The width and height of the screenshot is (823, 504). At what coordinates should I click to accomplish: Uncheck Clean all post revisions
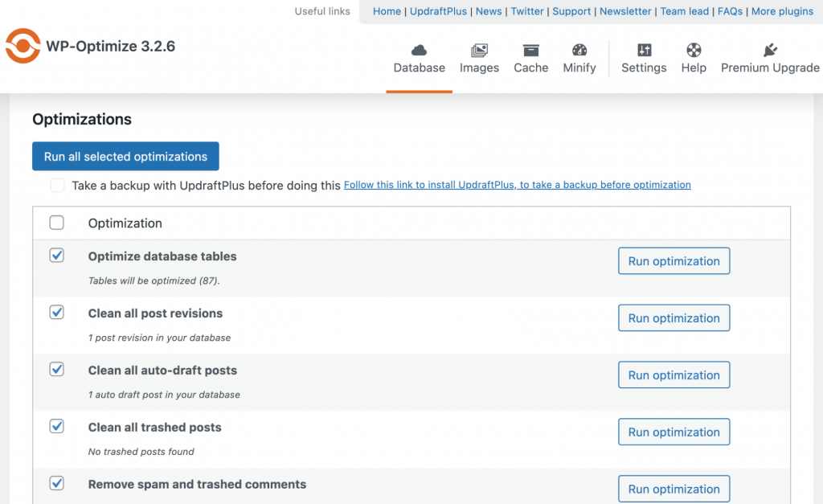56,312
